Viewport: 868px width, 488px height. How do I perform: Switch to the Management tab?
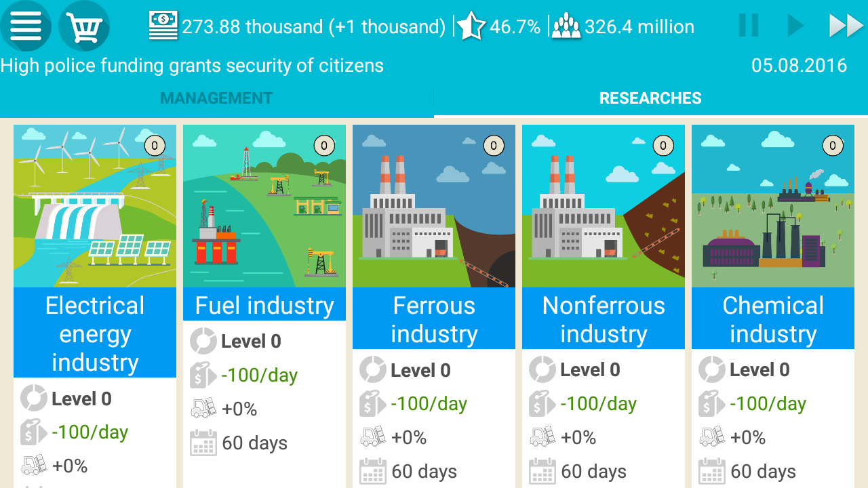pyautogui.click(x=216, y=98)
